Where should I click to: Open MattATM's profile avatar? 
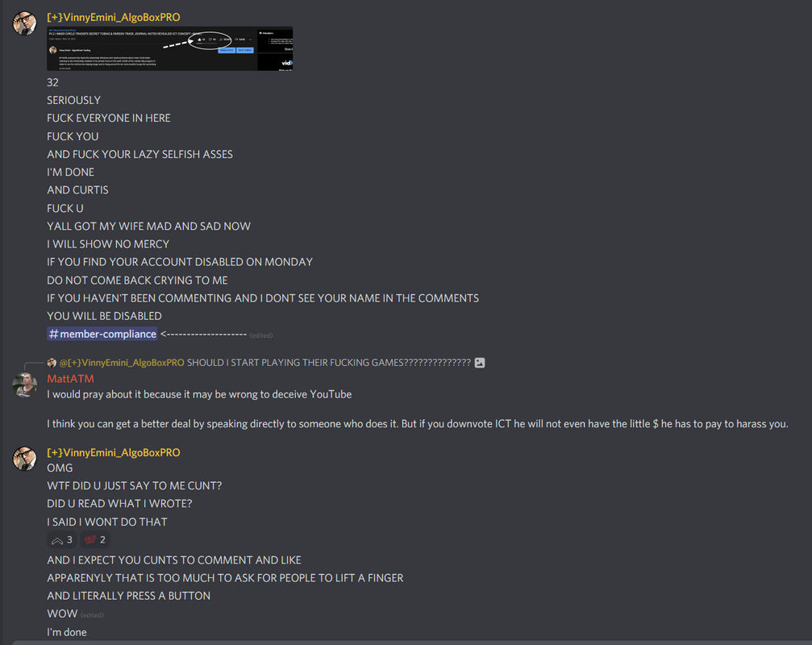[24, 385]
